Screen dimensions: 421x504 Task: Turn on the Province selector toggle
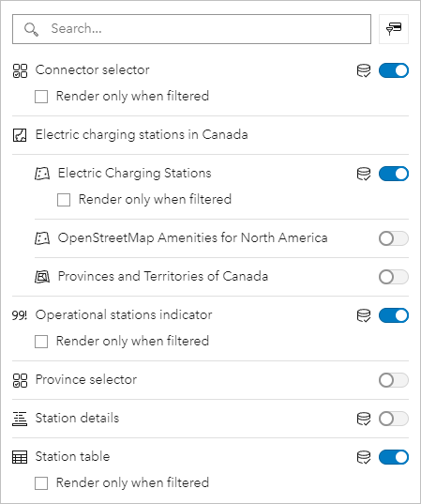[394, 380]
